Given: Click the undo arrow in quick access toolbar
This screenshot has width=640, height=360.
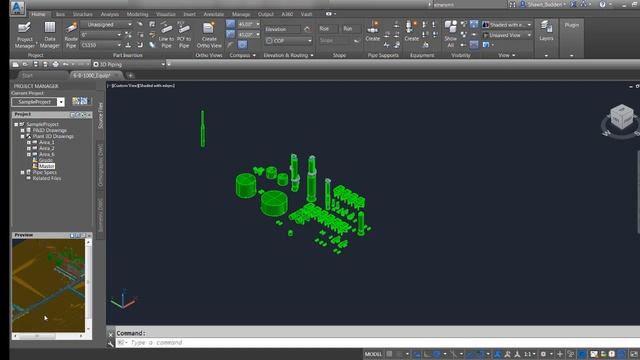Looking at the screenshot, I should click(65, 64).
